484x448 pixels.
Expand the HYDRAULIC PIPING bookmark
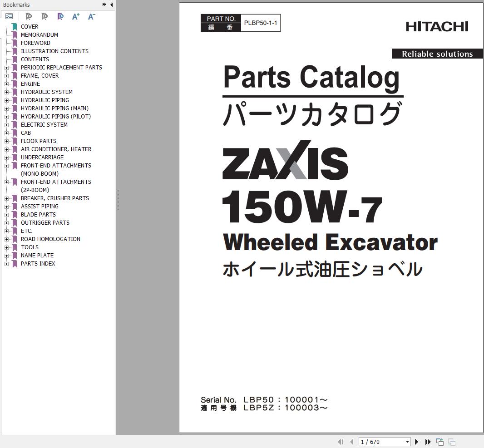coord(6,100)
